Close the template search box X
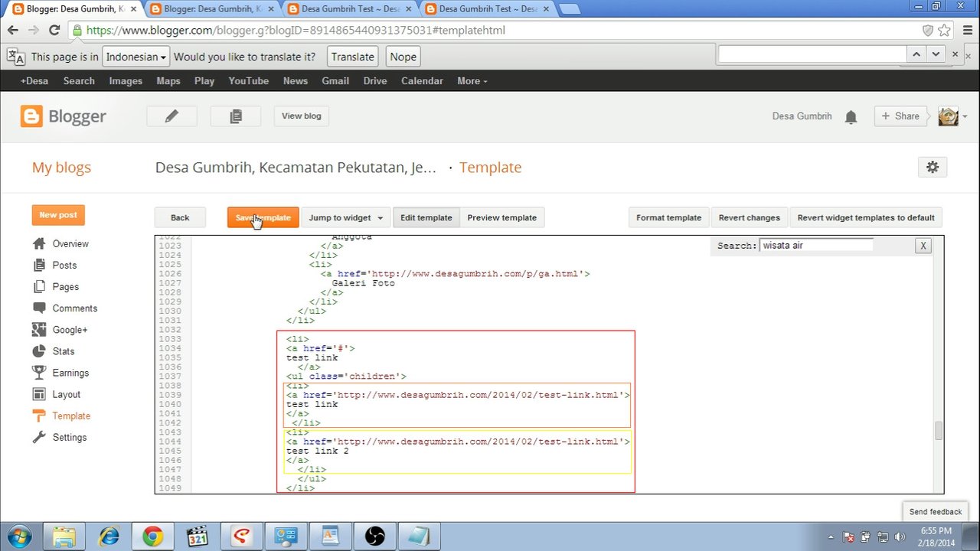Viewport: 980px width, 551px height. pyautogui.click(x=923, y=246)
